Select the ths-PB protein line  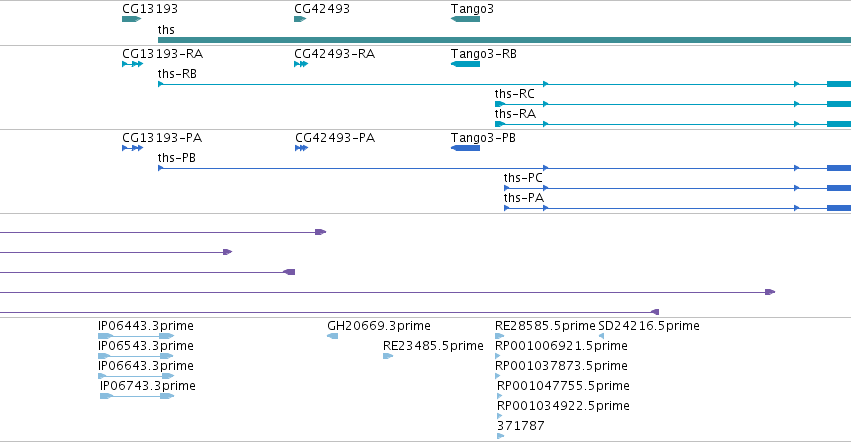(504, 168)
